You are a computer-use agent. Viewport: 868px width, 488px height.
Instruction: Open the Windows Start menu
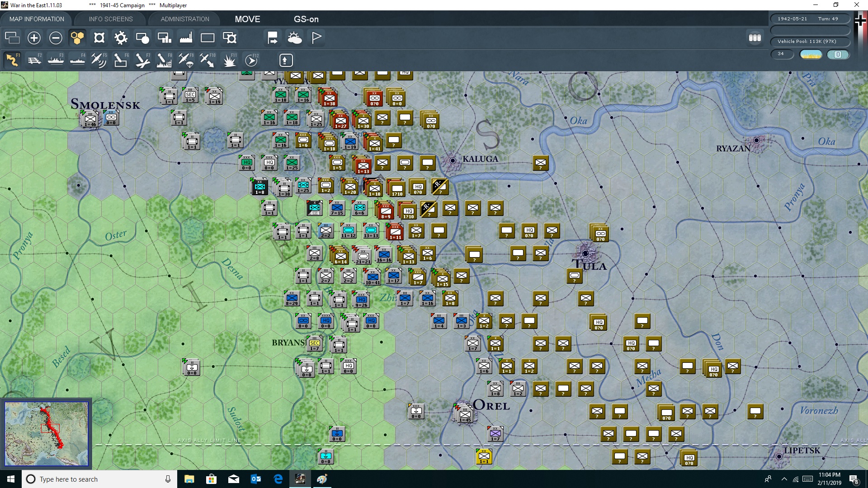click(11, 479)
